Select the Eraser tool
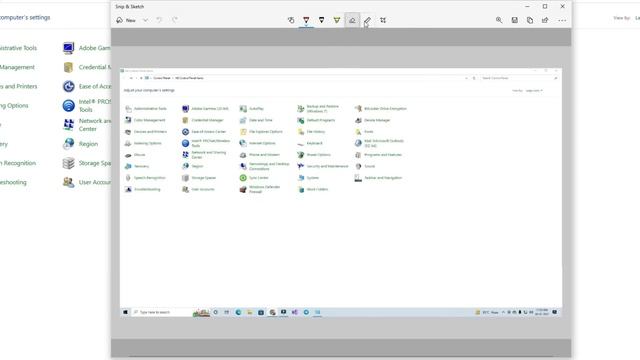 point(352,20)
